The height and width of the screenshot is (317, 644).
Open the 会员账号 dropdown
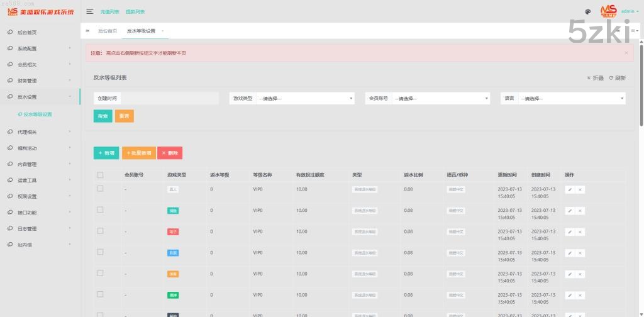point(441,99)
